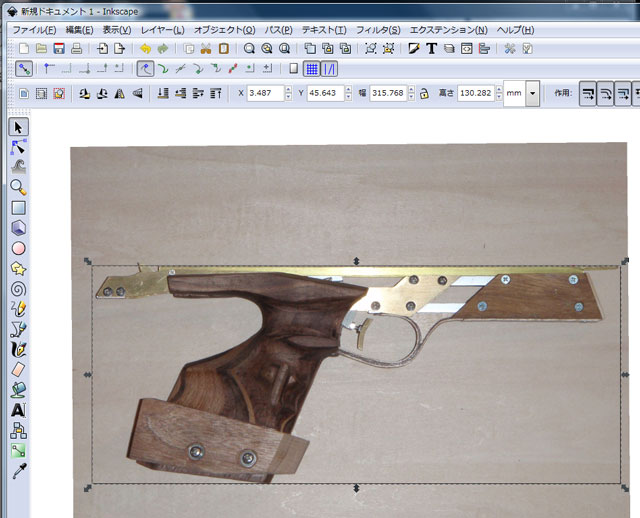640x518 pixels.
Task: Select the Calligraphy tool
Action: pyautogui.click(x=18, y=349)
